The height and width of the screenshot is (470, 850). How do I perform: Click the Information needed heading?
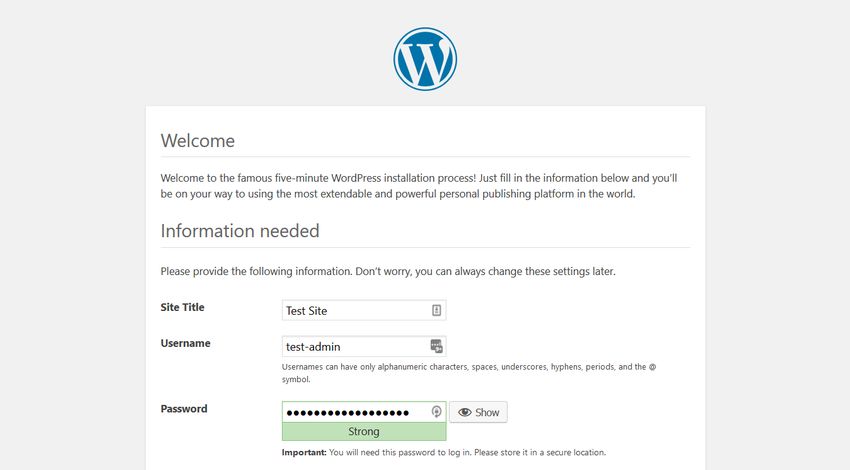tap(240, 231)
